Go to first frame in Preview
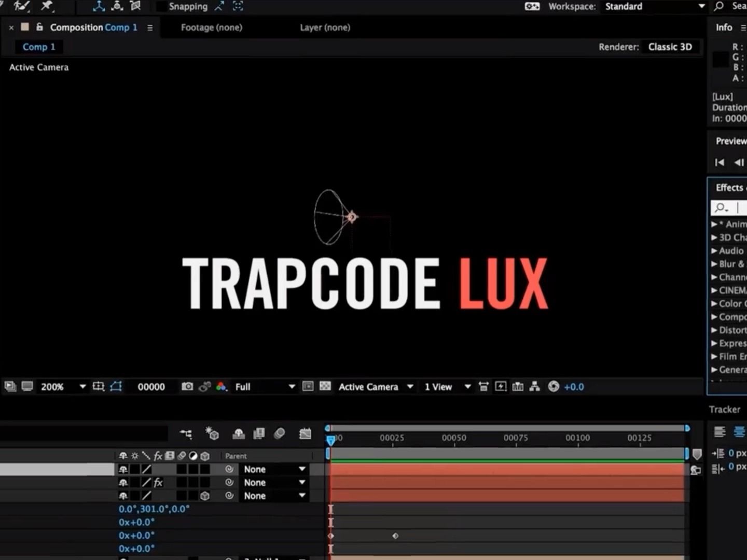 click(x=720, y=162)
